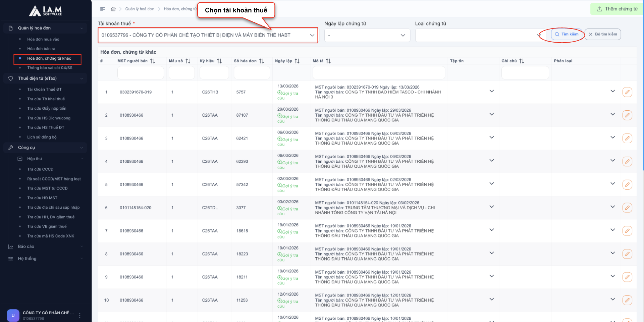Select Tra cứu CCCD menu item

40,169
